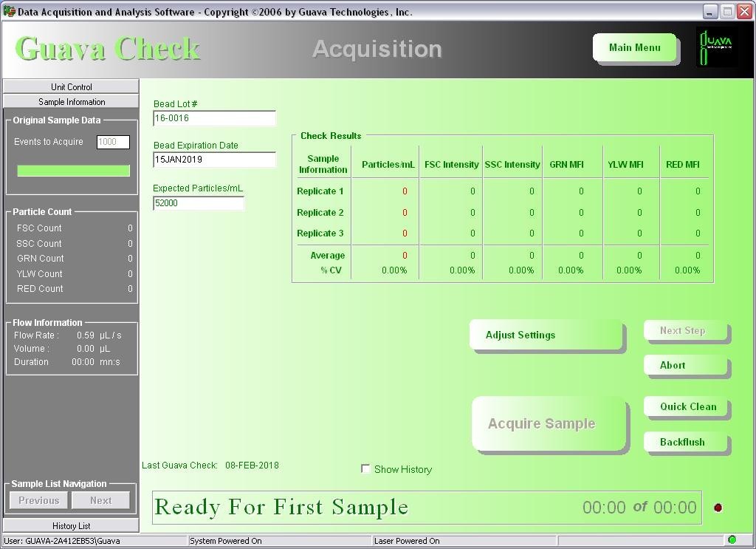Click the application icon in title bar
Screen dimensions: 756x549
point(9,12)
